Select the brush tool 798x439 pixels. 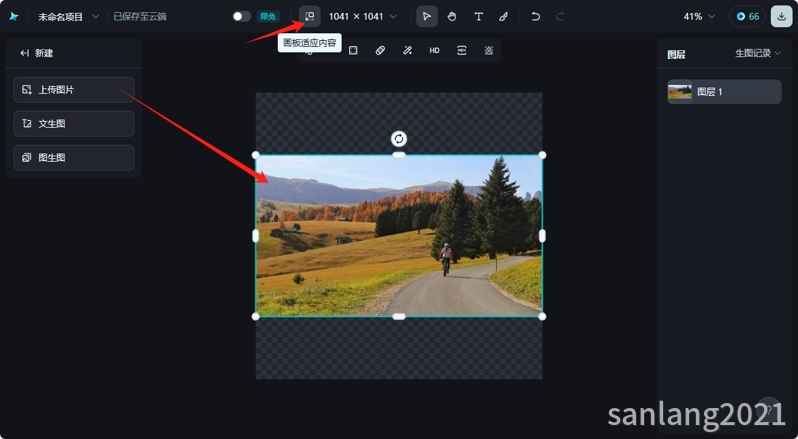tap(503, 16)
